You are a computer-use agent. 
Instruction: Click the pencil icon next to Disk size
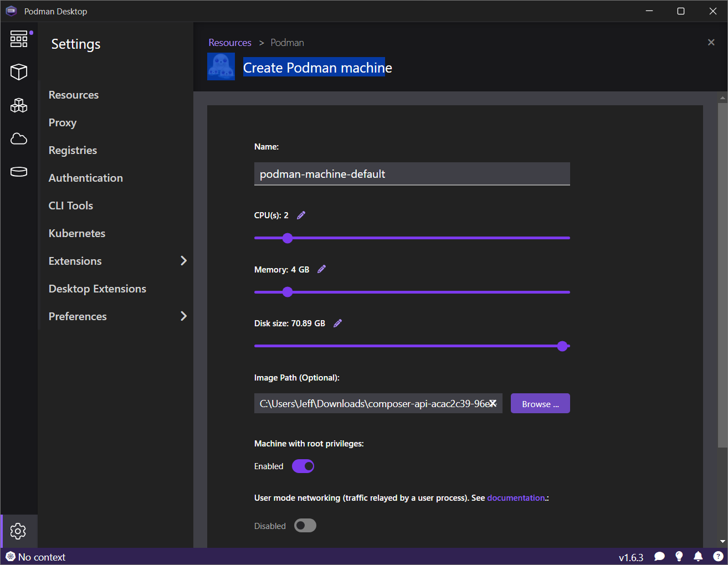click(337, 323)
